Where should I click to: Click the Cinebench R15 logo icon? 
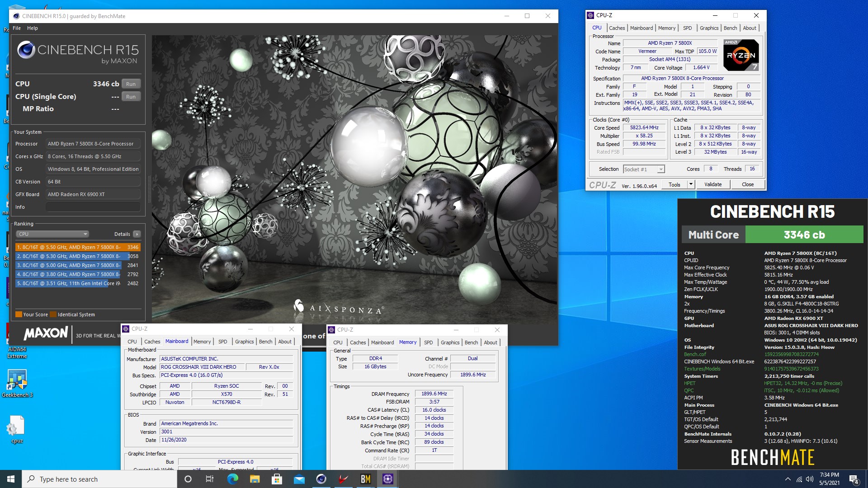(26, 50)
